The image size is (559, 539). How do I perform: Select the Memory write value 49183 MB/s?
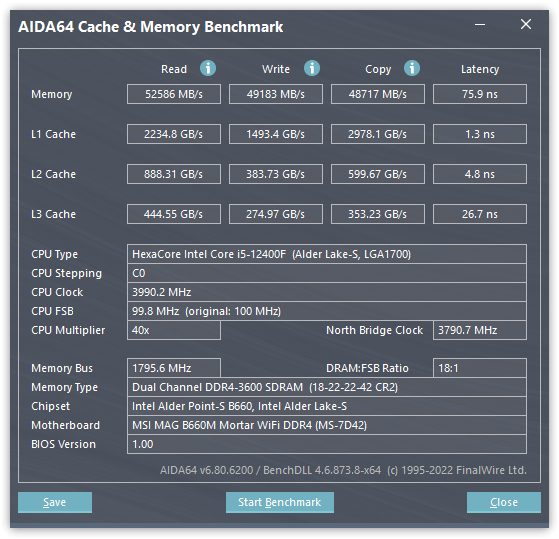(276, 94)
